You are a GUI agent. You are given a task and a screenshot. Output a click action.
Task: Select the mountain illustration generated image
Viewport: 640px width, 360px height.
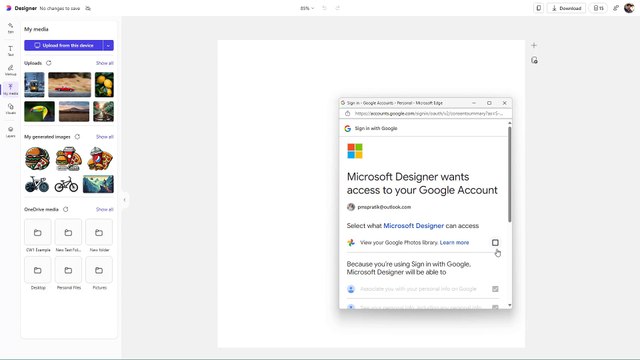[98, 184]
